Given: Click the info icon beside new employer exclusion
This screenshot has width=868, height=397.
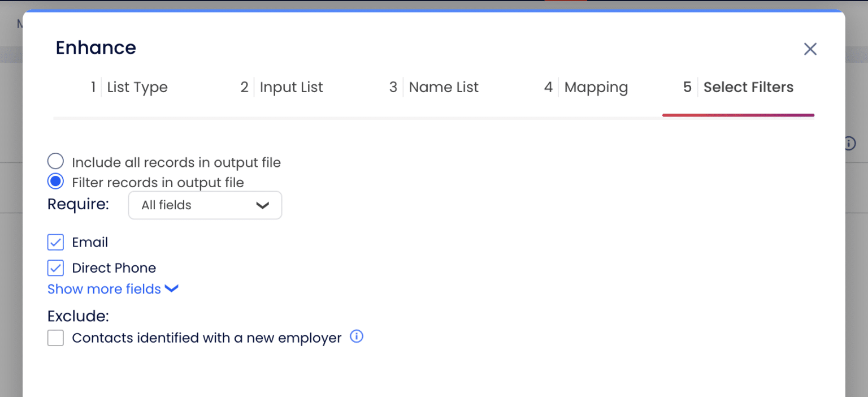Looking at the screenshot, I should click(x=357, y=336).
